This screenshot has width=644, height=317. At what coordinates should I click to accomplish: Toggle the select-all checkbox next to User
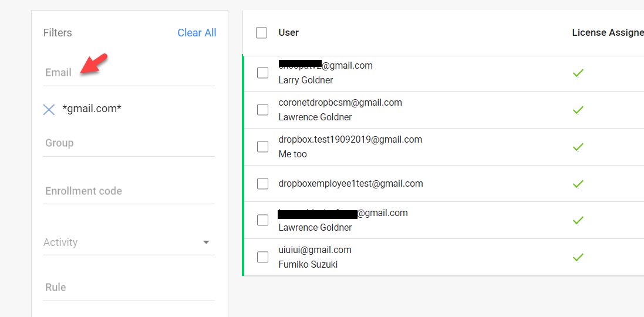click(262, 33)
